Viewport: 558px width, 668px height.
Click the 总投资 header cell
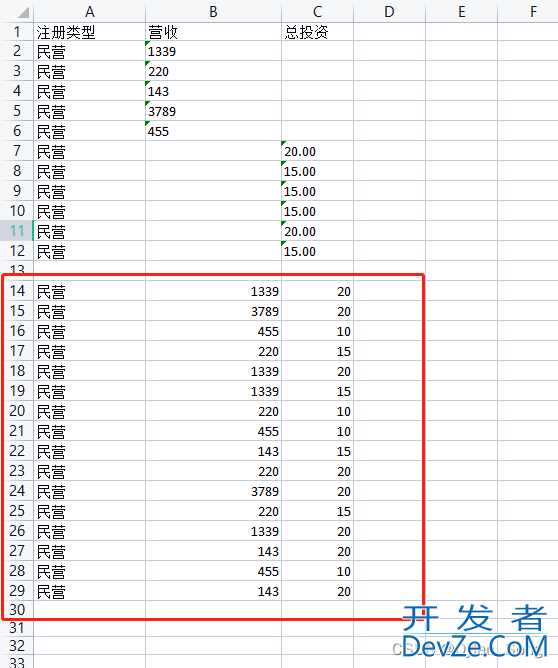tap(317, 32)
